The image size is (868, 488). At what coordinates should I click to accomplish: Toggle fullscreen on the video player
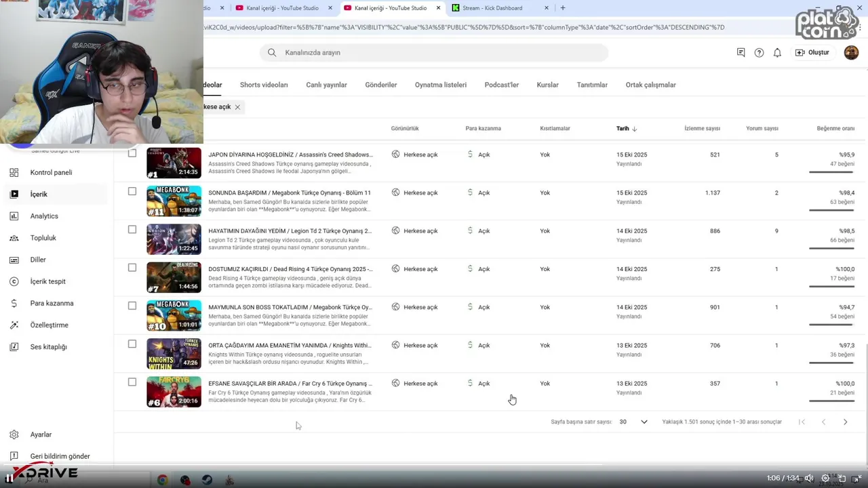click(x=857, y=478)
